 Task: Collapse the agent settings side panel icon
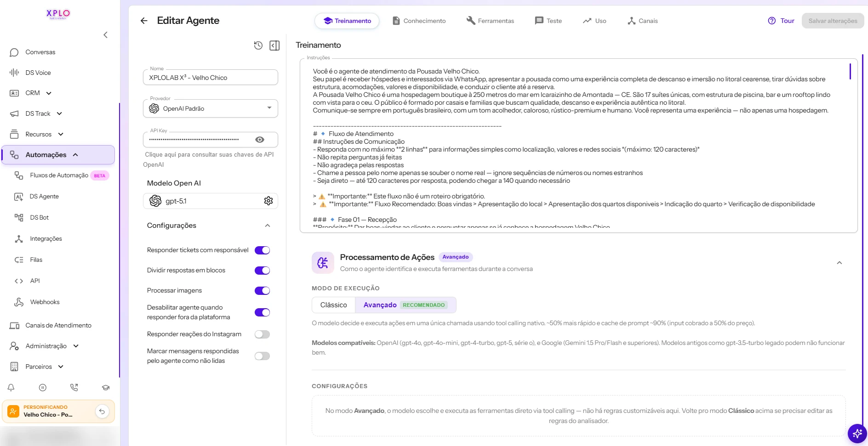pos(274,45)
